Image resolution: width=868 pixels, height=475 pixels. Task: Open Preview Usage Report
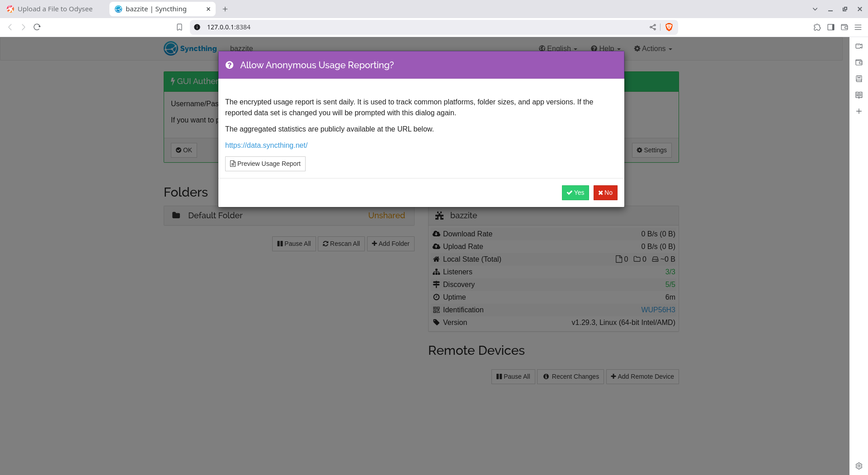click(265, 164)
